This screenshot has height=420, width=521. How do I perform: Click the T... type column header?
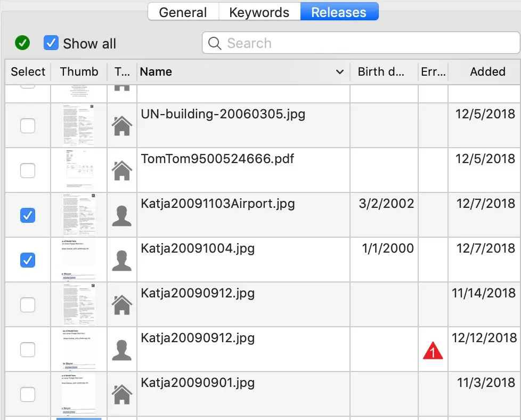[122, 71]
